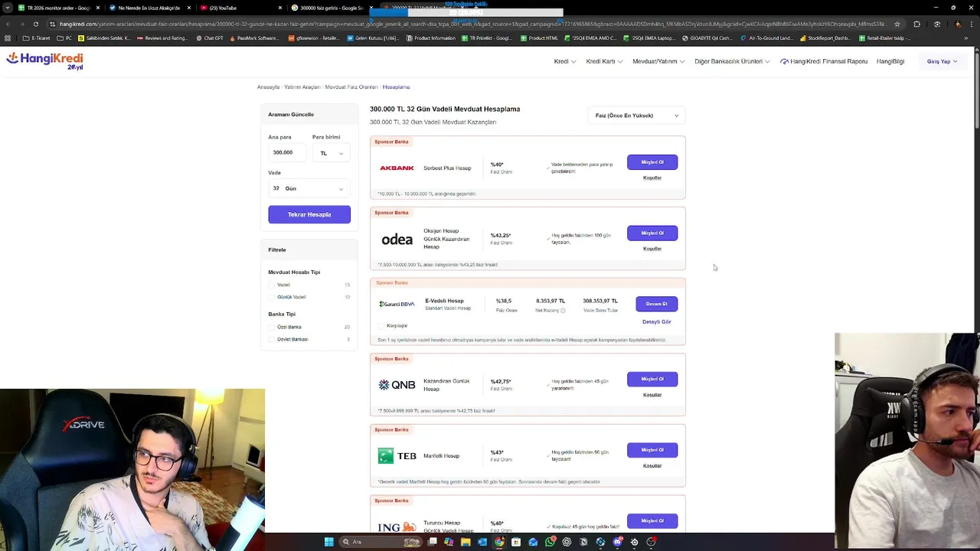The height and width of the screenshot is (551, 980).
Task: Click the browser address bar
Action: point(475,24)
